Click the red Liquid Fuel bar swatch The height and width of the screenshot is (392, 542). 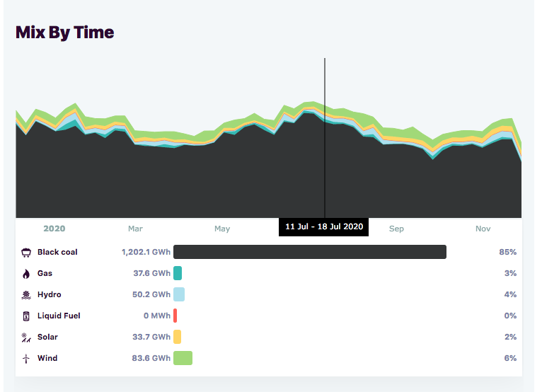pyautogui.click(x=175, y=316)
